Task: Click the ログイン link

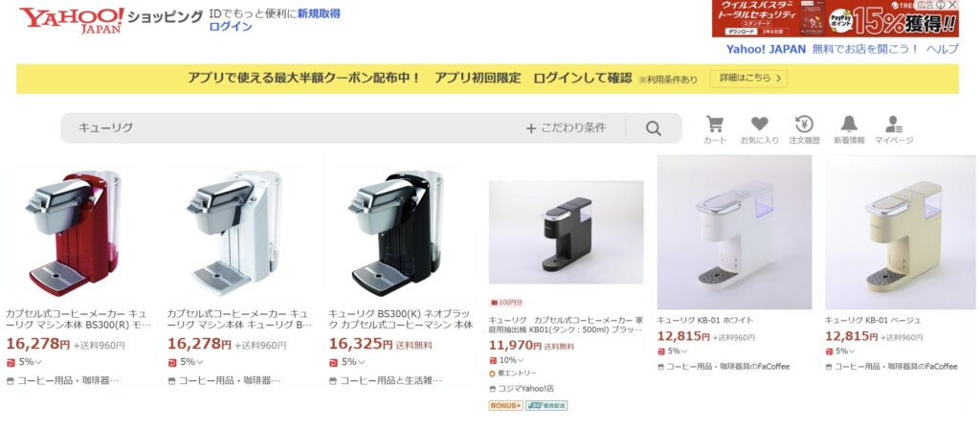Action: click(231, 26)
